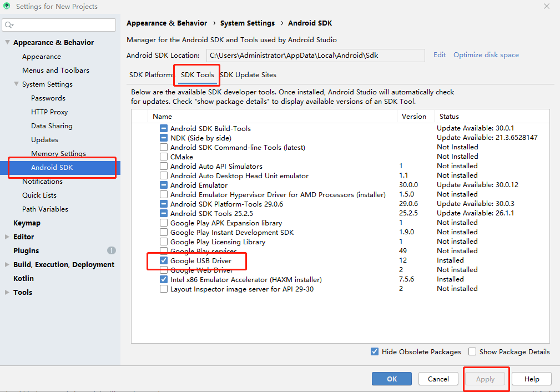Click the Edit SDK location link
This screenshot has width=560, height=392.
pos(440,54)
